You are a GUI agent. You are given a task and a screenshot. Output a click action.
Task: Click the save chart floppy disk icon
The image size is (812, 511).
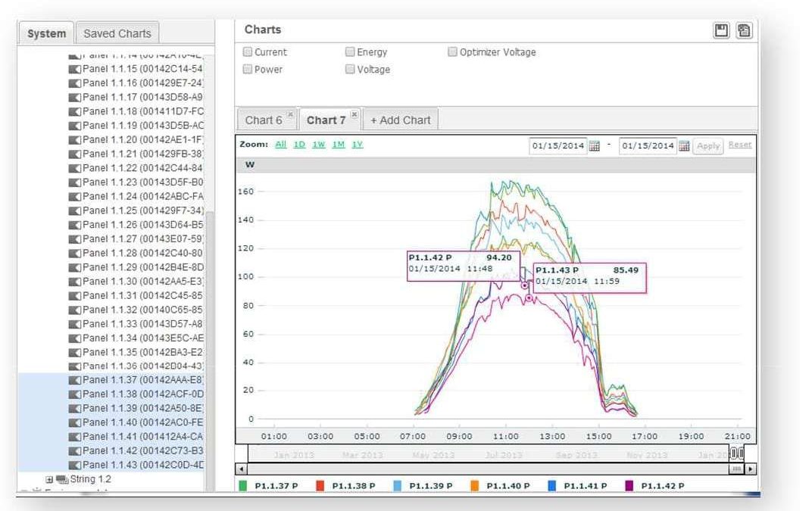(721, 30)
